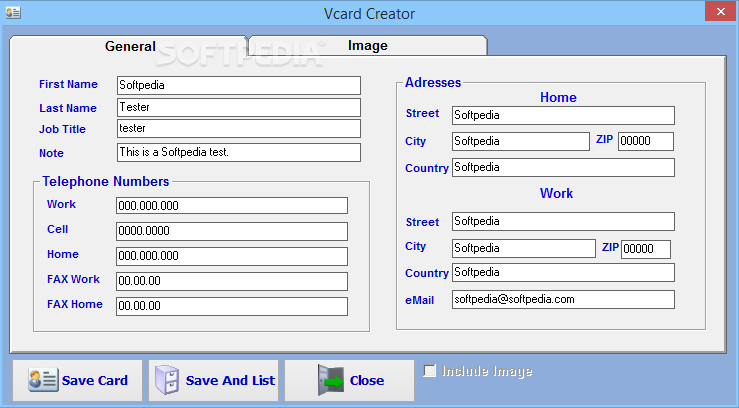Click the Include Image label text
Viewport: 739px width, 408px height.
click(487, 371)
